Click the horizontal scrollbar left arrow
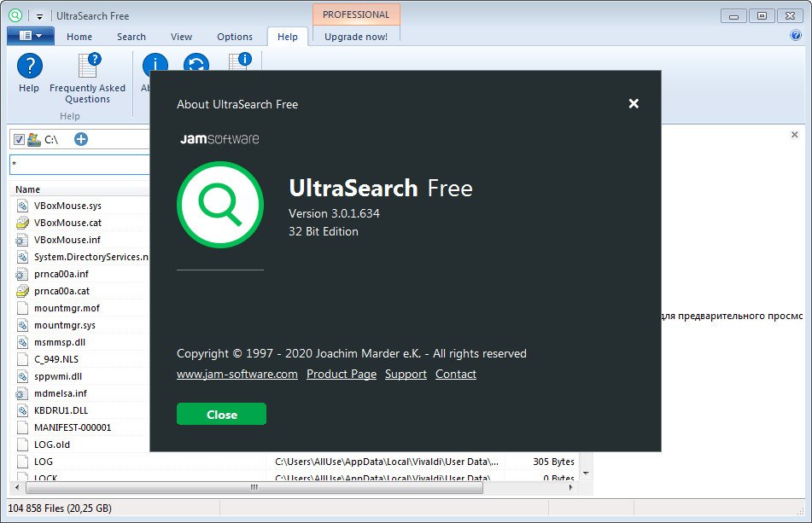Screen dimensions: 812x523 click(17, 488)
